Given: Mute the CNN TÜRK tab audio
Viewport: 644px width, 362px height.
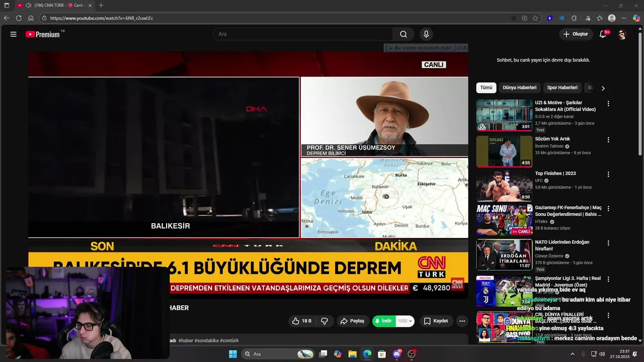Looking at the screenshot, I should [28, 5].
